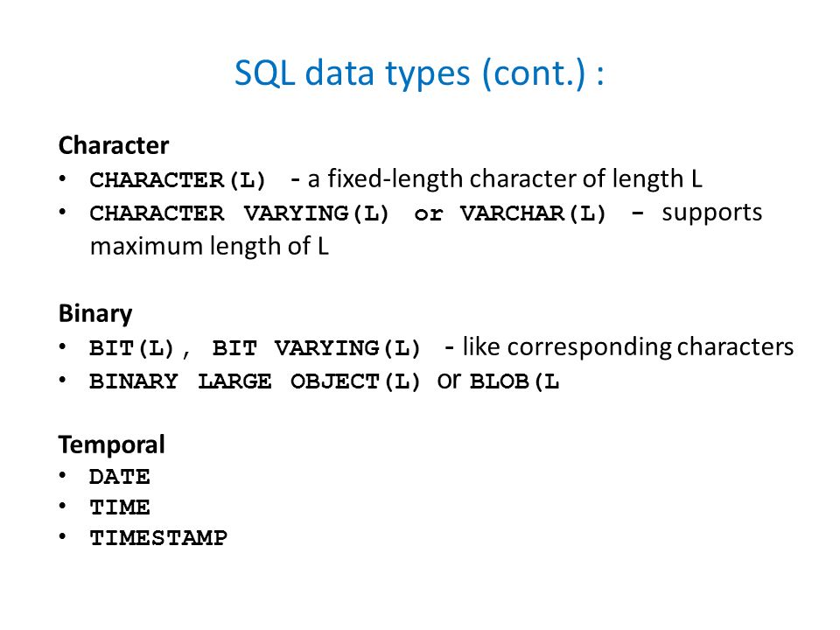Viewport: 840px width, 630px height.
Task: Click the CHARACTER(L) code text
Action: click(x=178, y=180)
